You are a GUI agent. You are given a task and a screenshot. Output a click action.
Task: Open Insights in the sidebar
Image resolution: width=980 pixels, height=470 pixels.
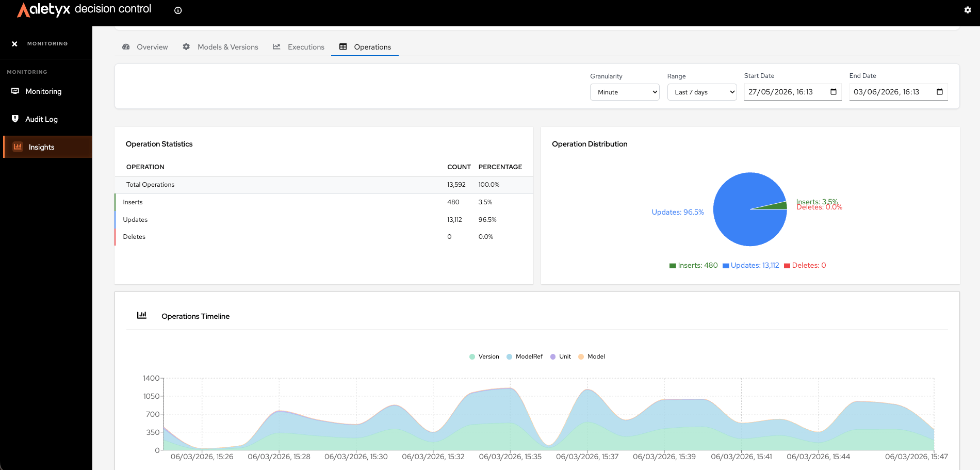(x=47, y=147)
